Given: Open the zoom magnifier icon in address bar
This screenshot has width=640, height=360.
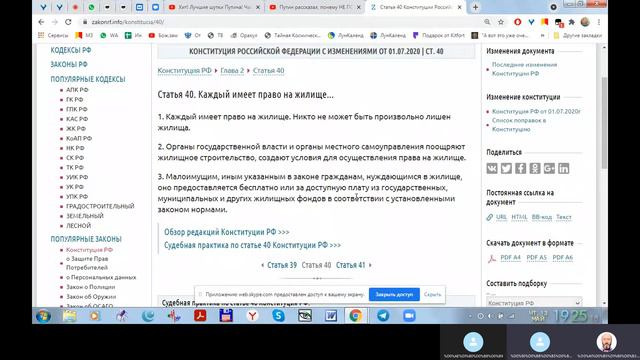Looking at the screenshot, I should [x=487, y=22].
